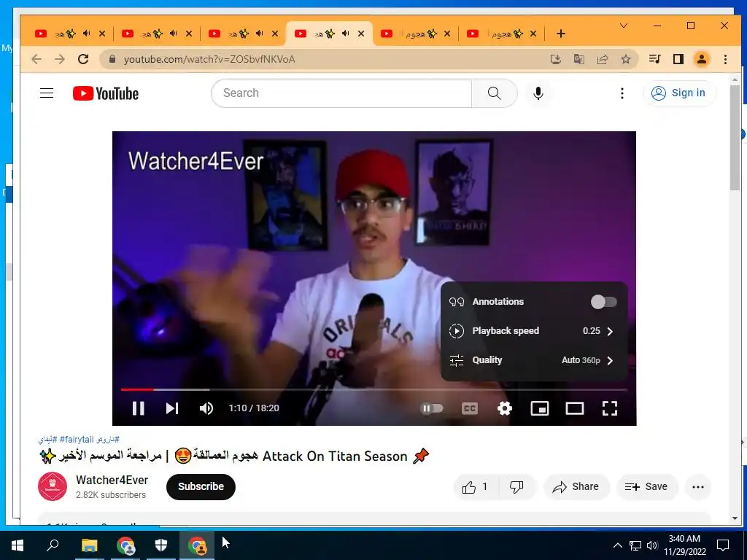This screenshot has height=560, width=747.
Task: Translate this page icon
Action: (x=578, y=59)
